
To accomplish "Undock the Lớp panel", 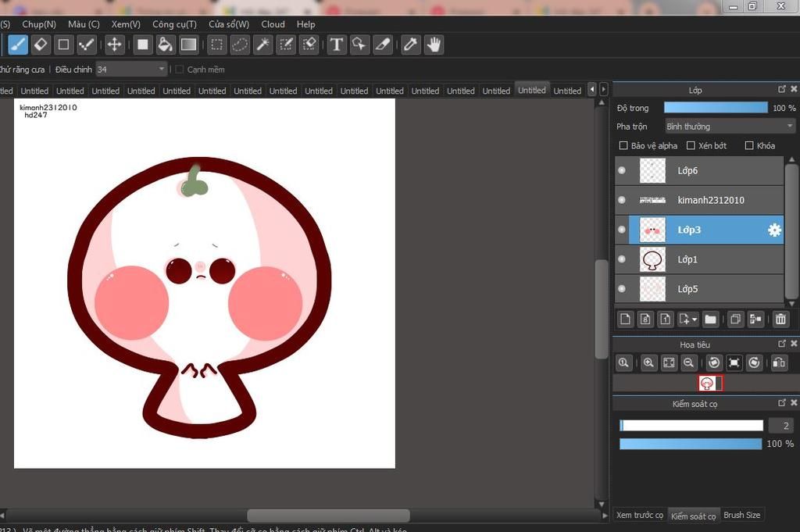I will coord(781,89).
